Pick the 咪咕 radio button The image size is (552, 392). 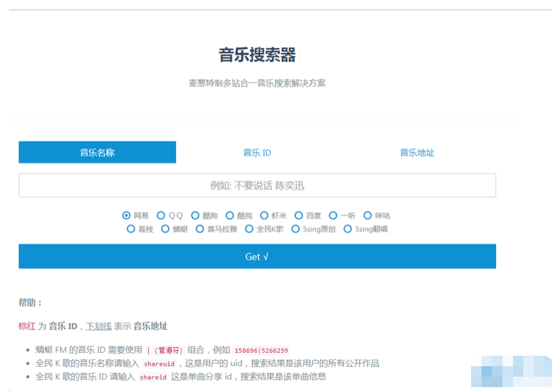368,216
